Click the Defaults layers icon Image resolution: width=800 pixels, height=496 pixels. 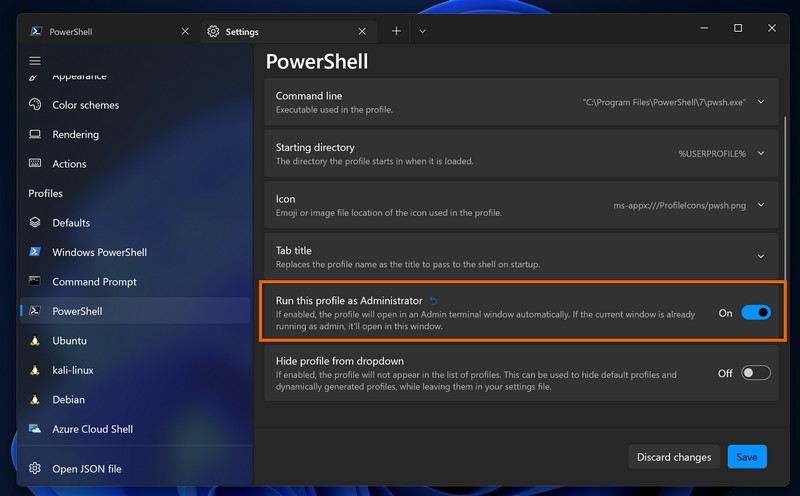tap(35, 222)
